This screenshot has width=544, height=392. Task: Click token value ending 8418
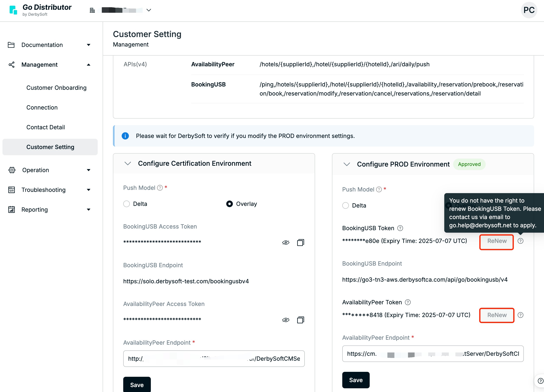click(406, 315)
